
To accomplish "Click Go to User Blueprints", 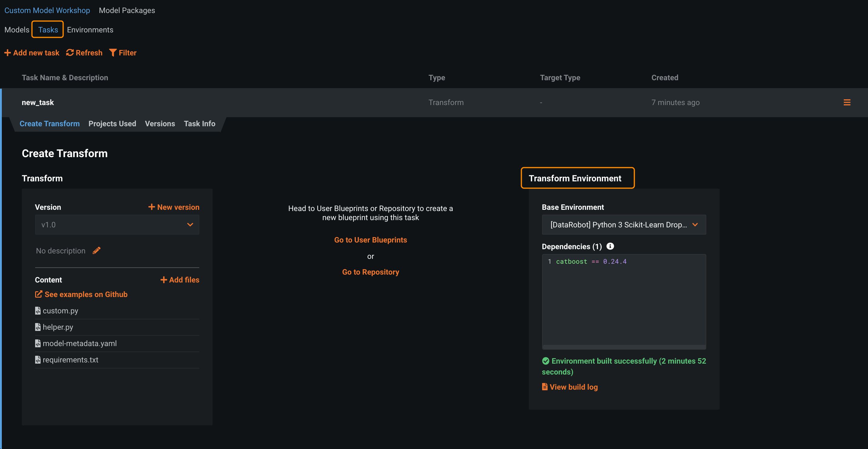I will [x=370, y=240].
